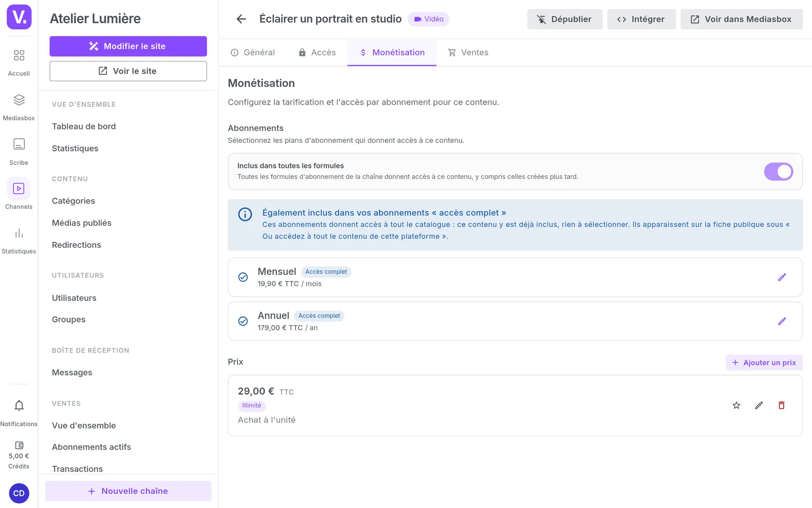The height and width of the screenshot is (508, 812).
Task: Open Tableau de bord in the sidebar
Action: pyautogui.click(x=84, y=126)
